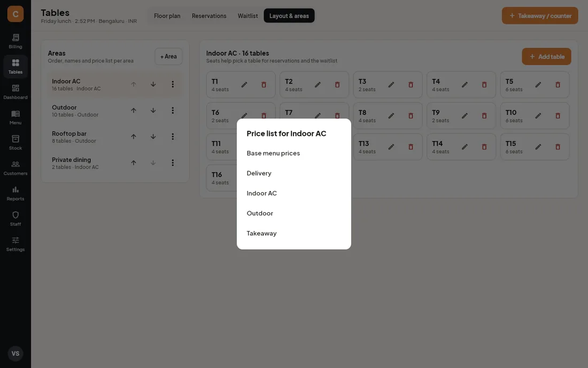
Task: Delete table T10
Action: (x=558, y=116)
